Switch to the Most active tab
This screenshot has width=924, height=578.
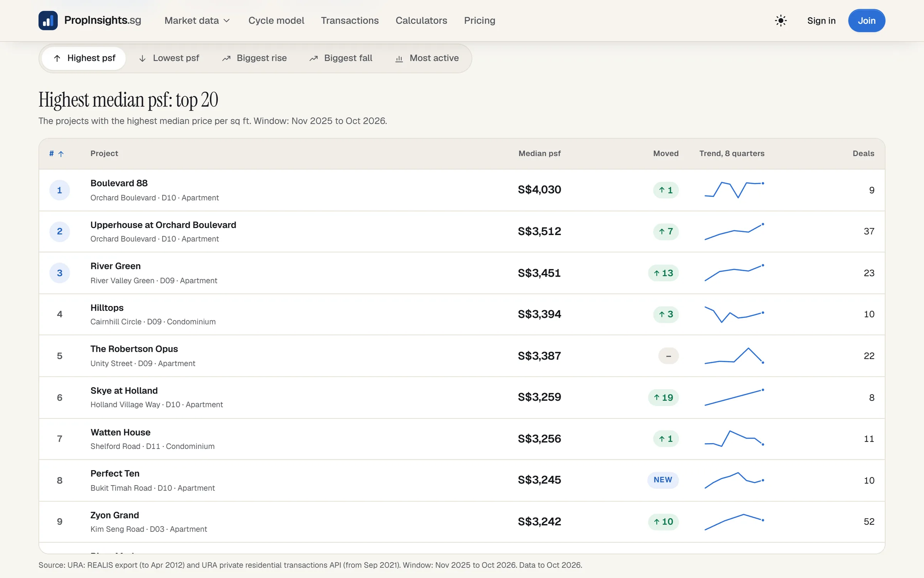point(427,58)
